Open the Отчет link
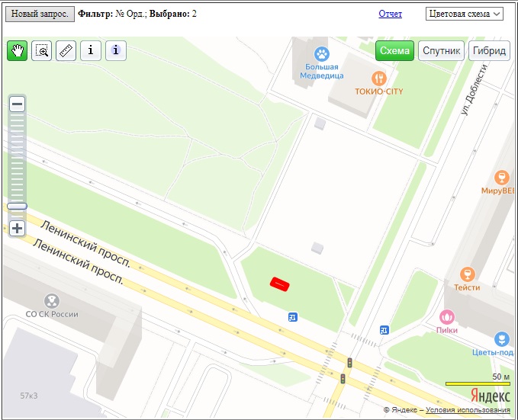The width and height of the screenshot is (518, 420). pos(390,14)
